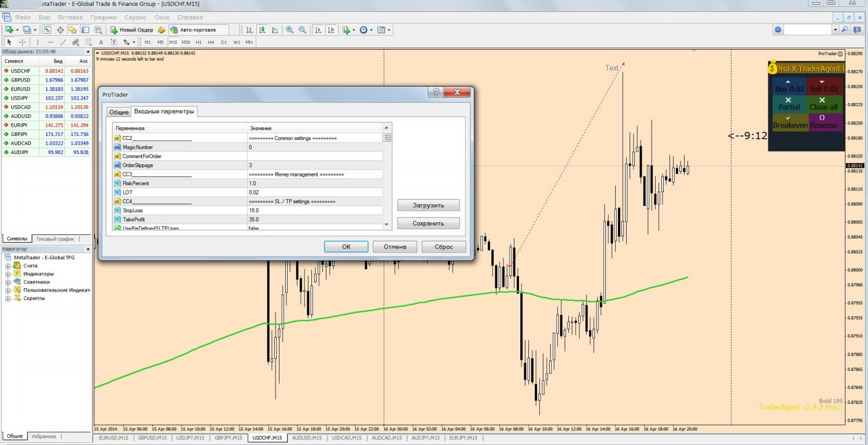868x445 pixels.
Task: Open the arrows objects dropdown
Action: [x=134, y=42]
